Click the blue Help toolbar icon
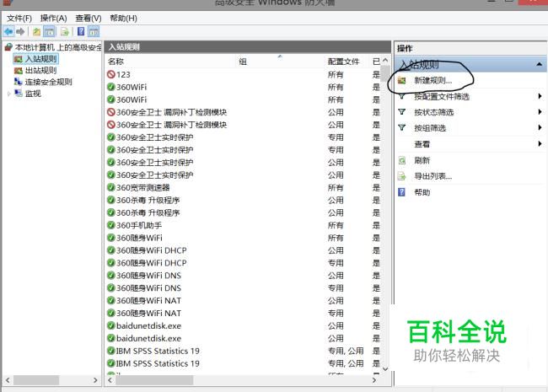Image resolution: width=548 pixels, height=392 pixels. [81, 32]
